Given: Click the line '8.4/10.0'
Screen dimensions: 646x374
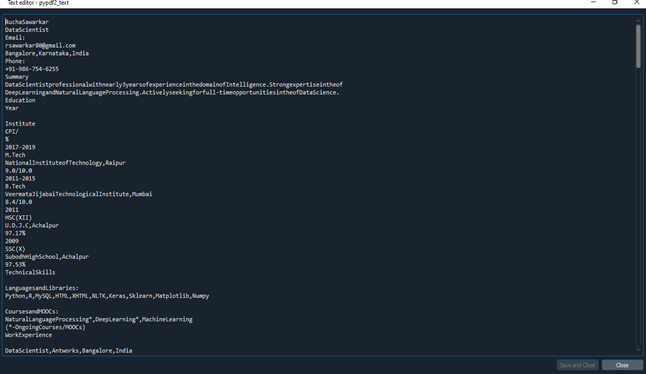Looking at the screenshot, I should 19,202.
